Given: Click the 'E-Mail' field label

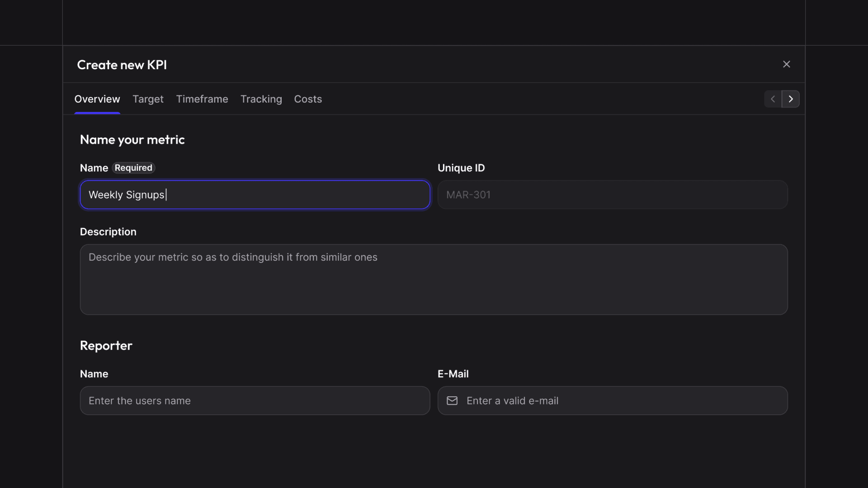Looking at the screenshot, I should 453,374.
